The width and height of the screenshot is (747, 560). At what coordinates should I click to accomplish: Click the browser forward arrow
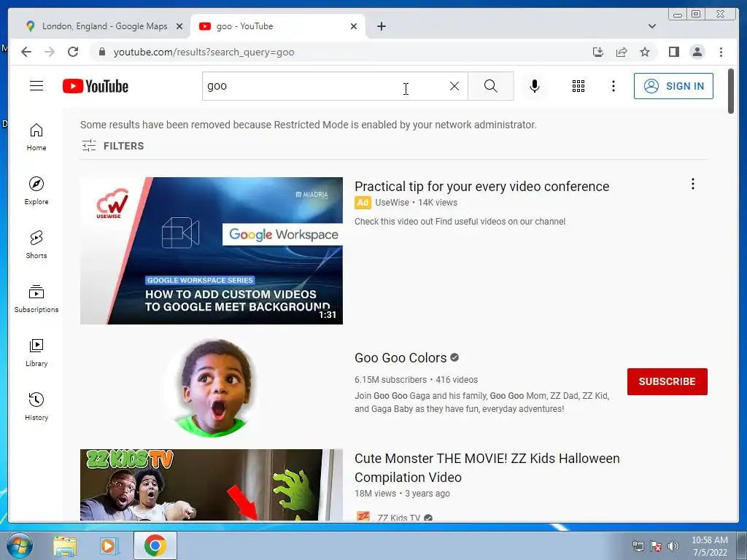pyautogui.click(x=50, y=52)
